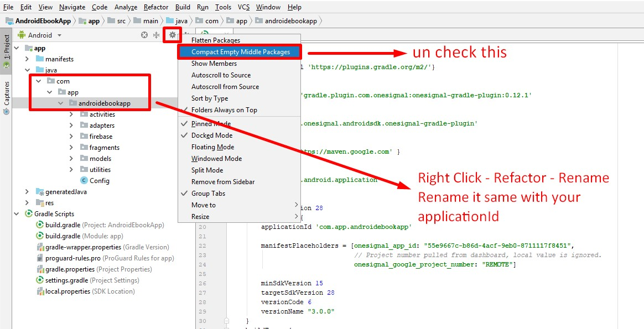Viewport: 644px width, 329px height.
Task: Click the scroll from source target icon
Action: click(x=144, y=35)
